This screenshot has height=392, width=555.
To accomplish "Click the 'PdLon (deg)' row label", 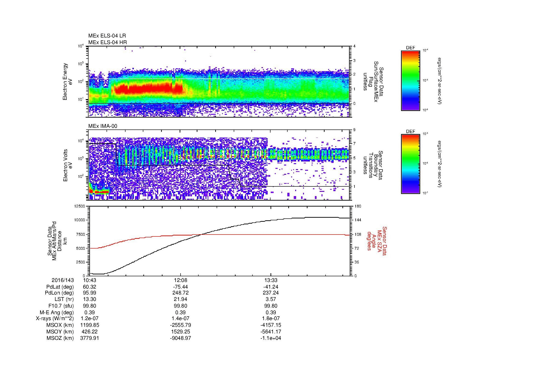I will [60, 293].
